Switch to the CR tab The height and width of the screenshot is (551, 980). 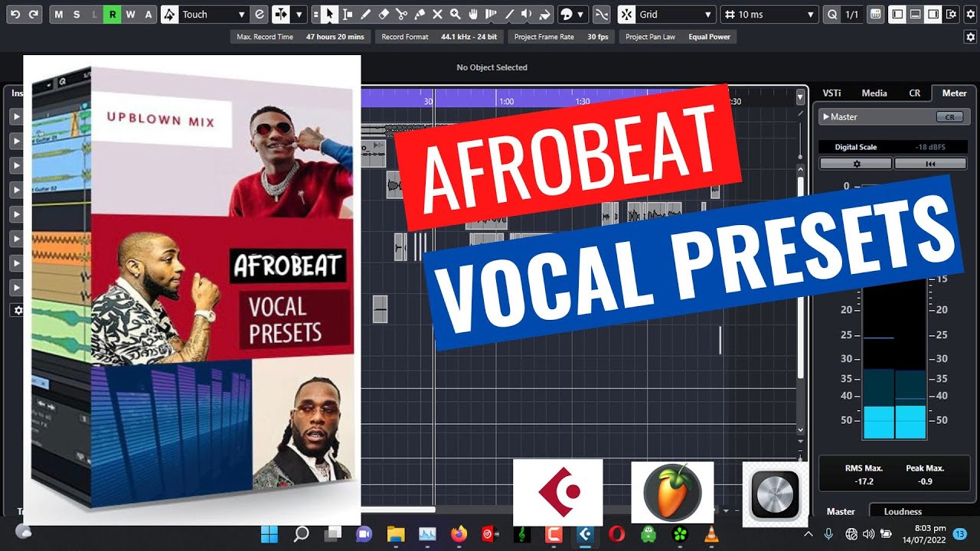(x=915, y=93)
